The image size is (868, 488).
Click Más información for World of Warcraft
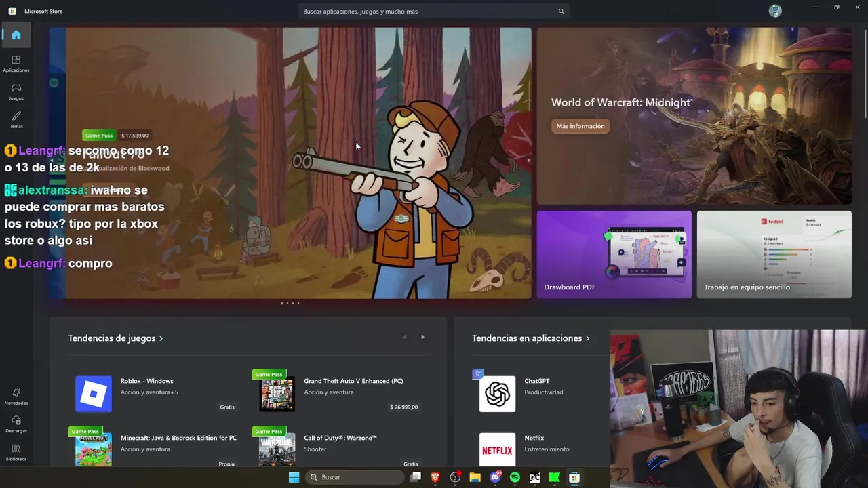[x=580, y=126]
